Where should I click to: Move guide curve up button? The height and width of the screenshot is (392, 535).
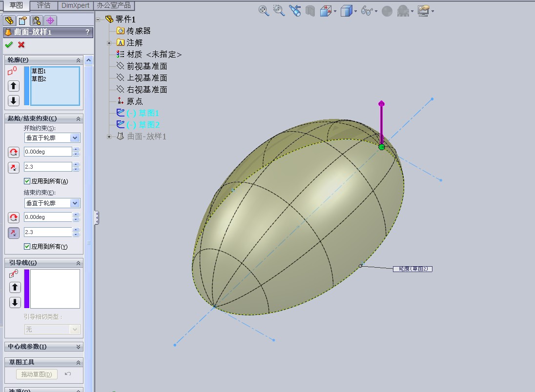coord(15,287)
